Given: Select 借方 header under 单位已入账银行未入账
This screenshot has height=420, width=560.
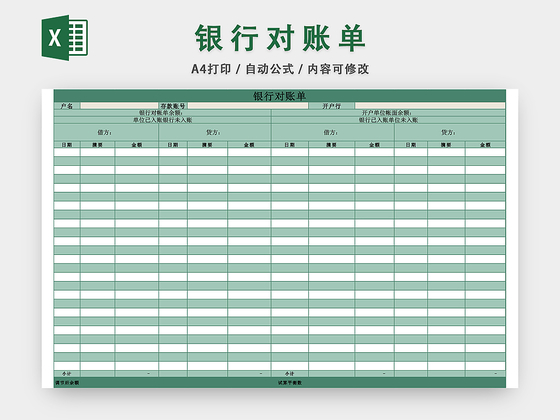Looking at the screenshot, I should [x=106, y=132].
